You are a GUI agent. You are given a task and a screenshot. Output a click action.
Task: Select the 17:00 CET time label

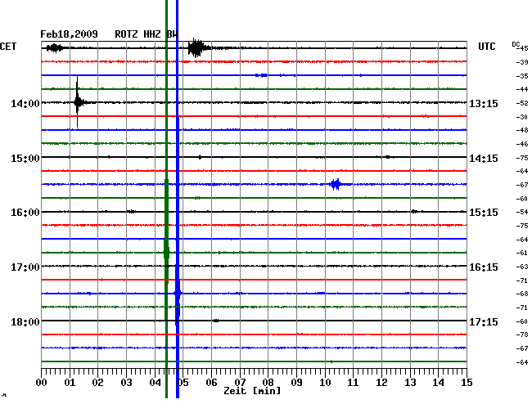click(x=25, y=267)
